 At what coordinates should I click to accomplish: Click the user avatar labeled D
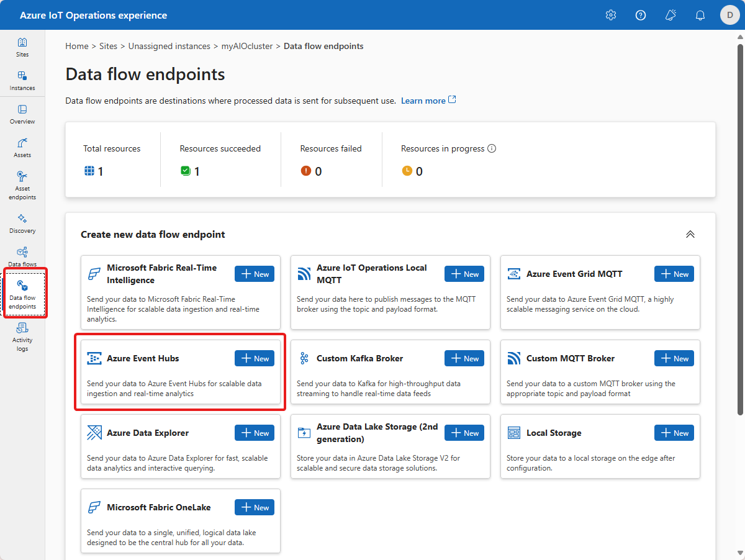coord(729,15)
